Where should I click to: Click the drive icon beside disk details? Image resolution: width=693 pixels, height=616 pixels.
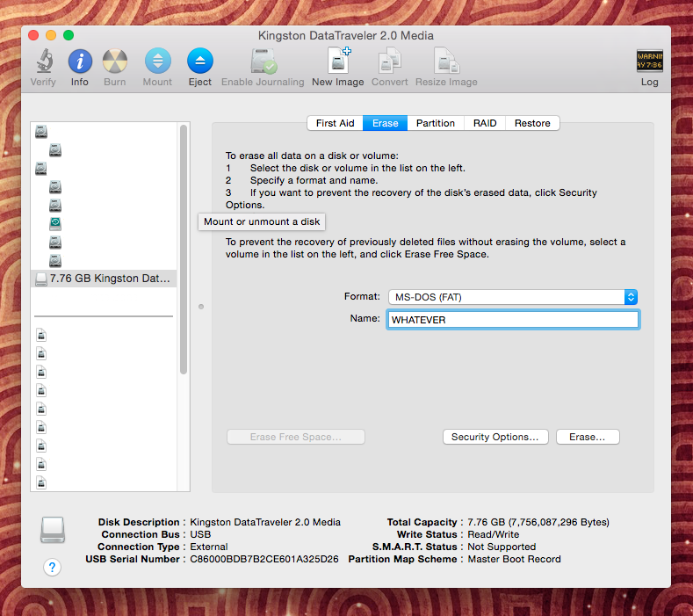point(53,529)
